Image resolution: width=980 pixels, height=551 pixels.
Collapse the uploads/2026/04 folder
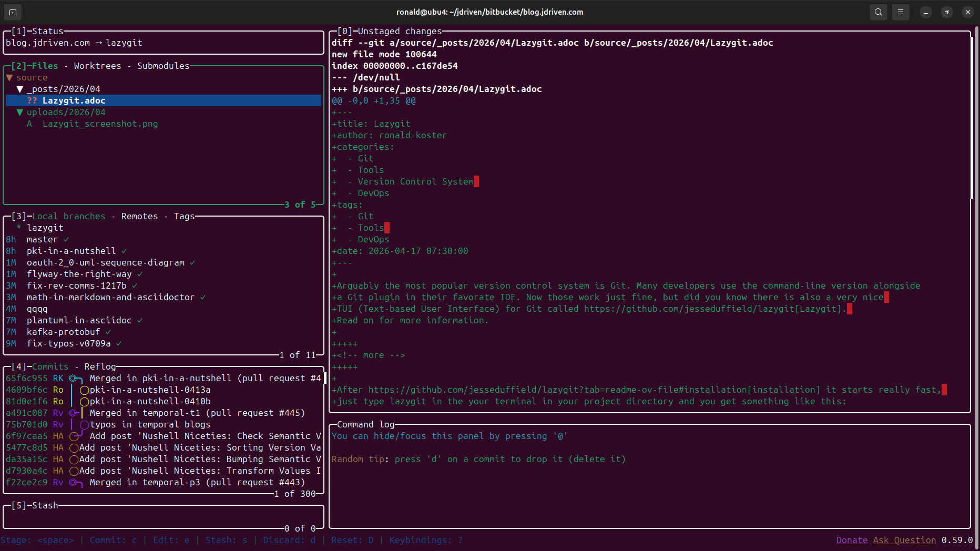click(20, 112)
